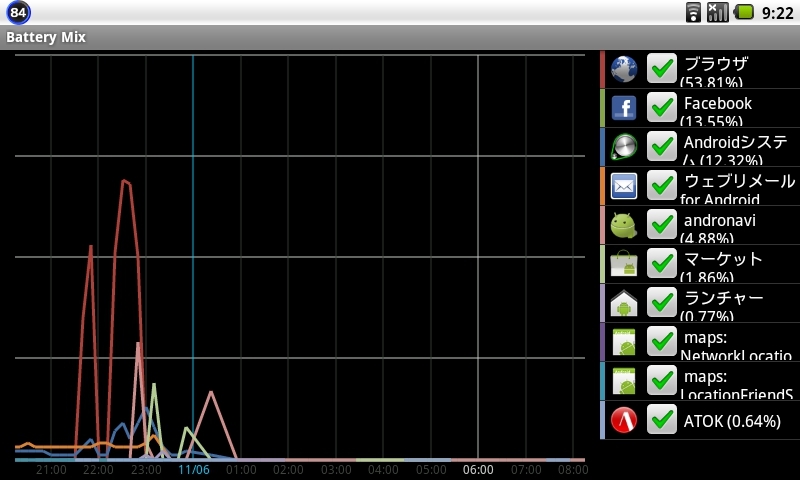Tap the ウェブリメール envelope icon
The image size is (800, 480).
[623, 186]
